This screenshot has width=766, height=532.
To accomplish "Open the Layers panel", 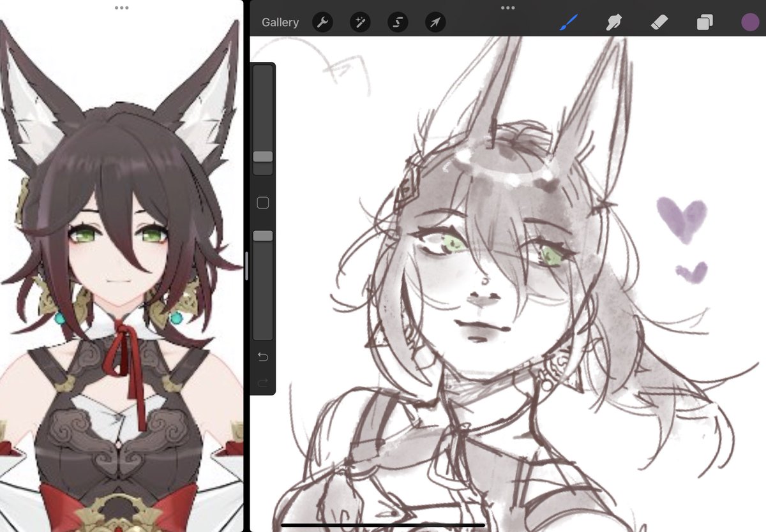I will 705,23.
